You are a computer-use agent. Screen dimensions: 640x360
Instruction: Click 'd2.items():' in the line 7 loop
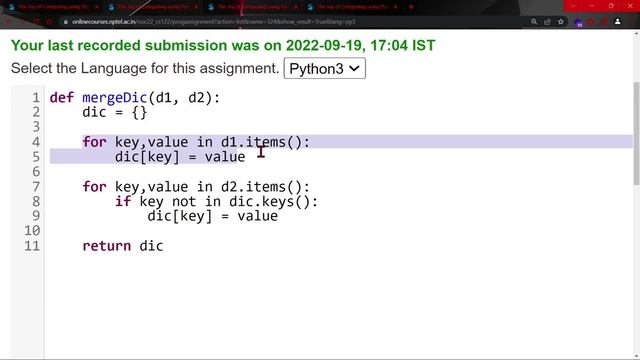265,187
